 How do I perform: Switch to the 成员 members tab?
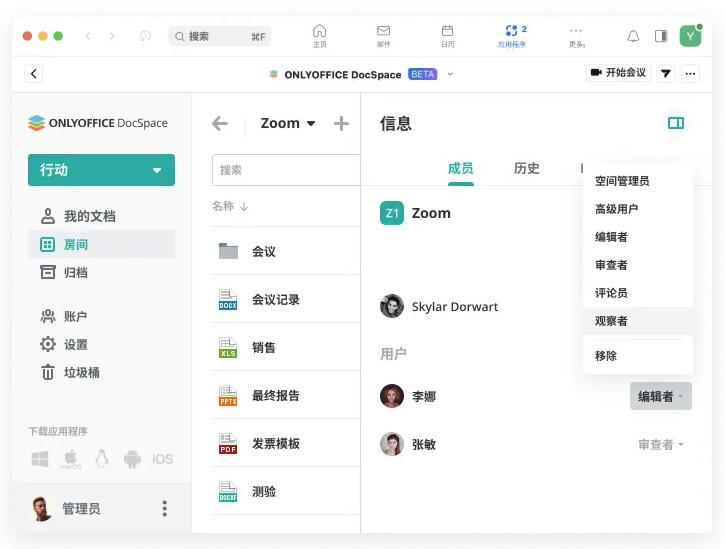461,168
